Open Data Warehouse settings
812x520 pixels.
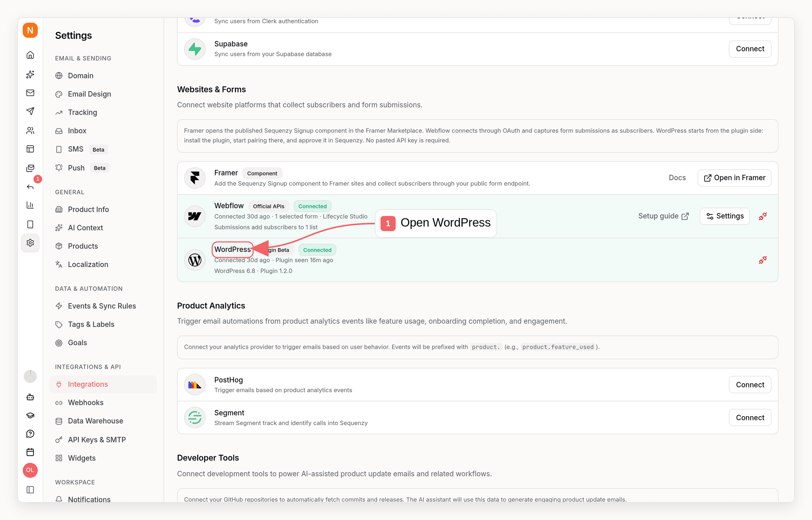point(103,421)
